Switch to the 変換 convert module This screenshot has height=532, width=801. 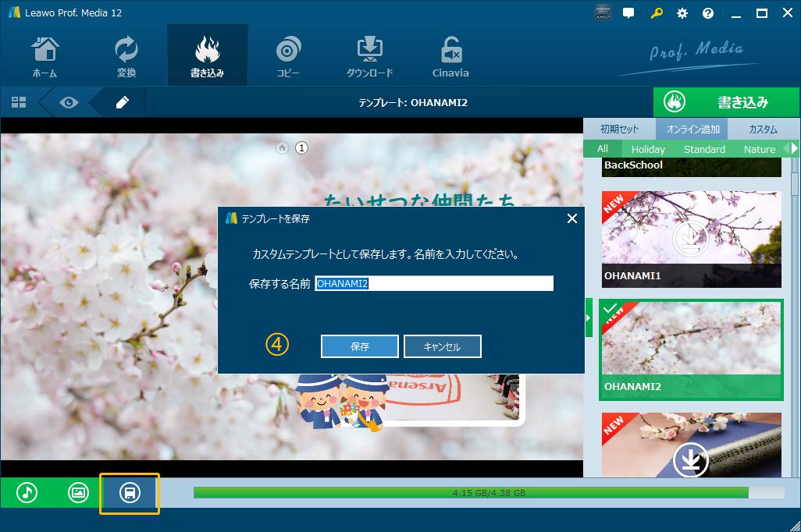126,56
